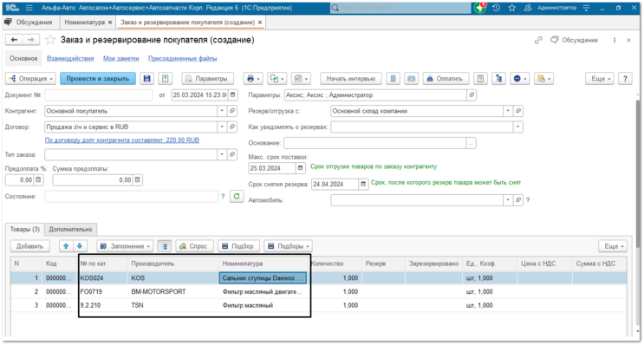Go forward with the right arrow
The height and width of the screenshot is (345, 644).
(31, 39)
